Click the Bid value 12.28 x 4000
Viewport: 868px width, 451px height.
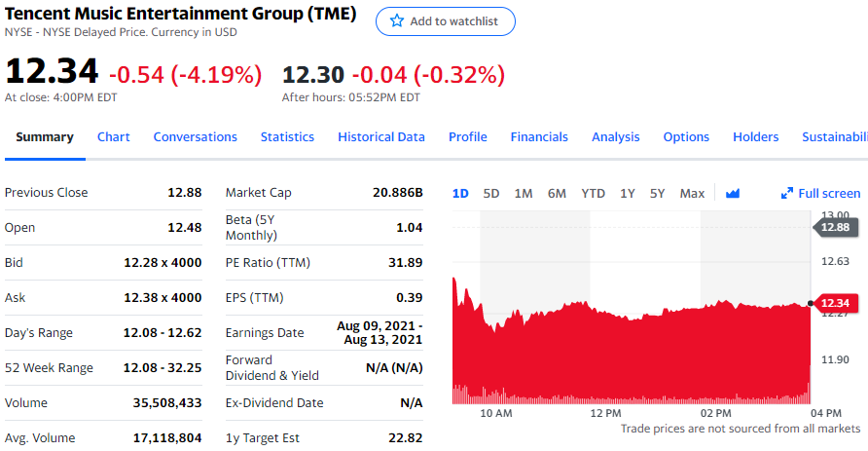[163, 263]
